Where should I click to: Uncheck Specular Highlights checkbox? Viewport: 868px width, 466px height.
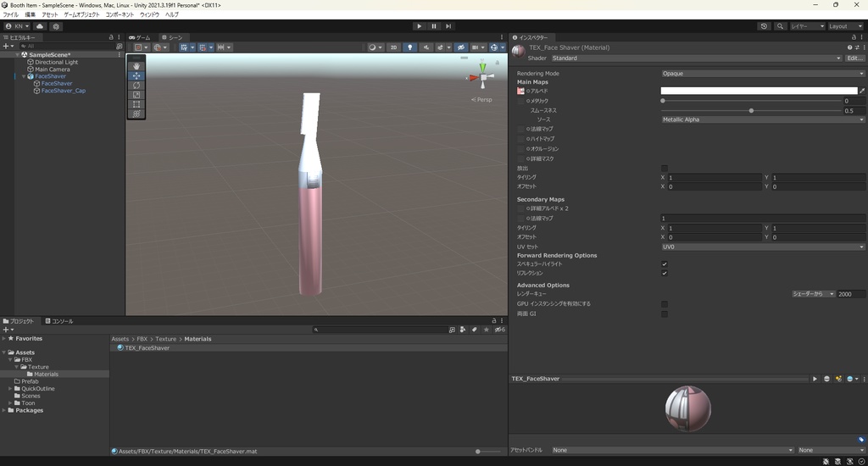665,264
